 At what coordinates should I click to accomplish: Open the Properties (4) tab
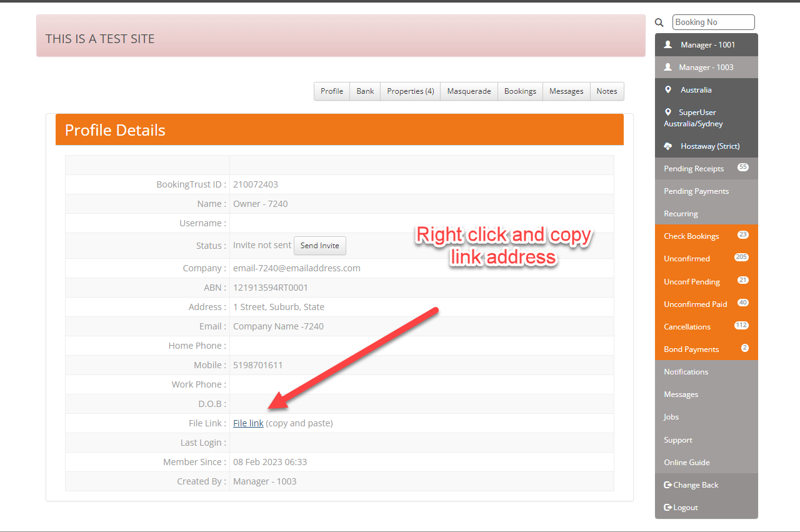tap(410, 91)
